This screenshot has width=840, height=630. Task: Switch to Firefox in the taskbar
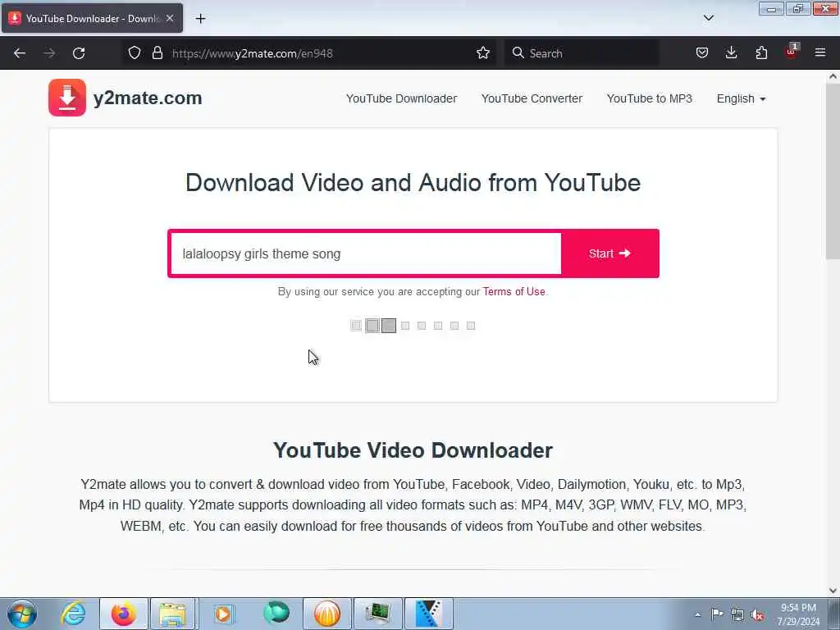[124, 614]
